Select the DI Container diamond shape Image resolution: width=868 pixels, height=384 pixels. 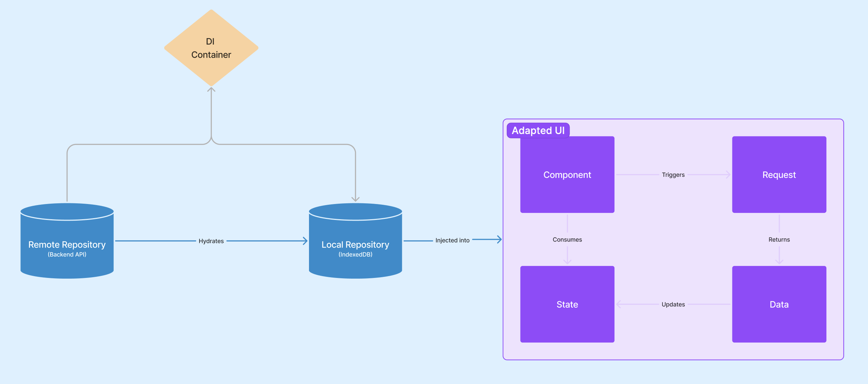pos(211,48)
